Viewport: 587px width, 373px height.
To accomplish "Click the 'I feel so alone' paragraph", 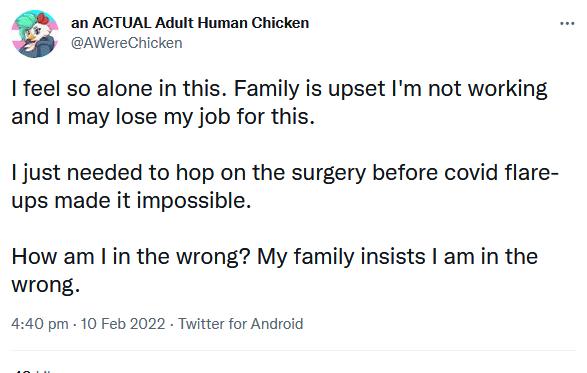I will click(279, 102).
